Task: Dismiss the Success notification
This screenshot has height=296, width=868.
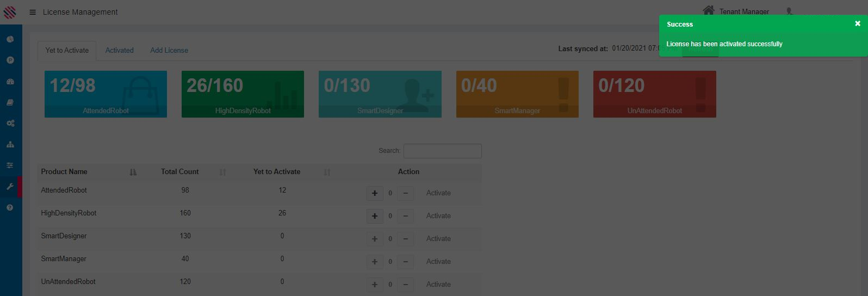Action: click(858, 23)
